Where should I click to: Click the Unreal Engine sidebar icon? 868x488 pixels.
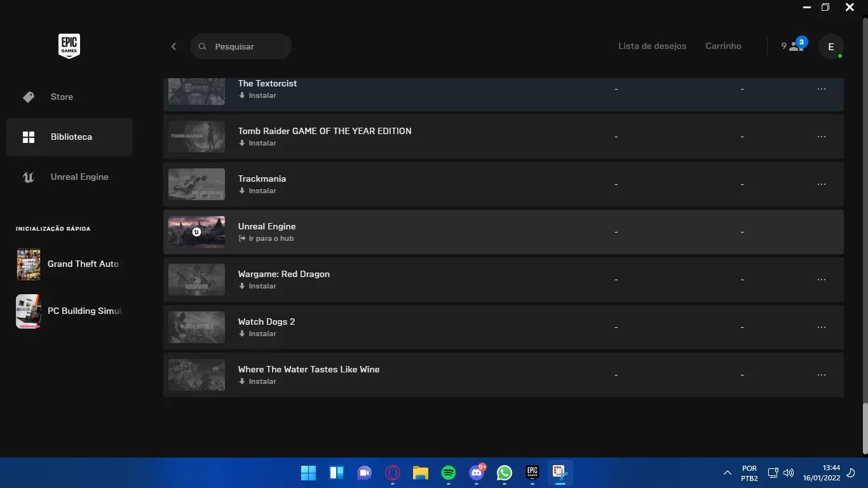click(29, 177)
